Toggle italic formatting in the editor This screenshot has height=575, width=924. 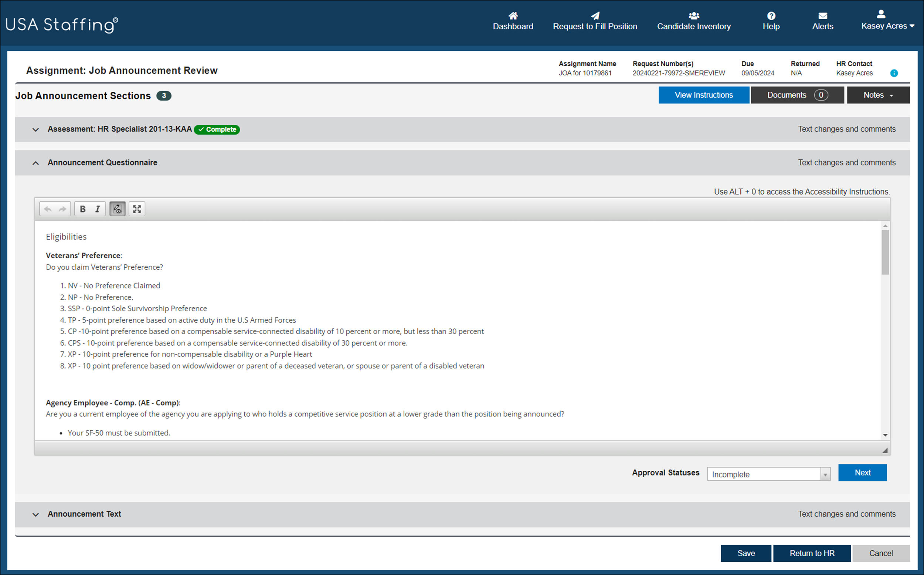click(x=97, y=209)
